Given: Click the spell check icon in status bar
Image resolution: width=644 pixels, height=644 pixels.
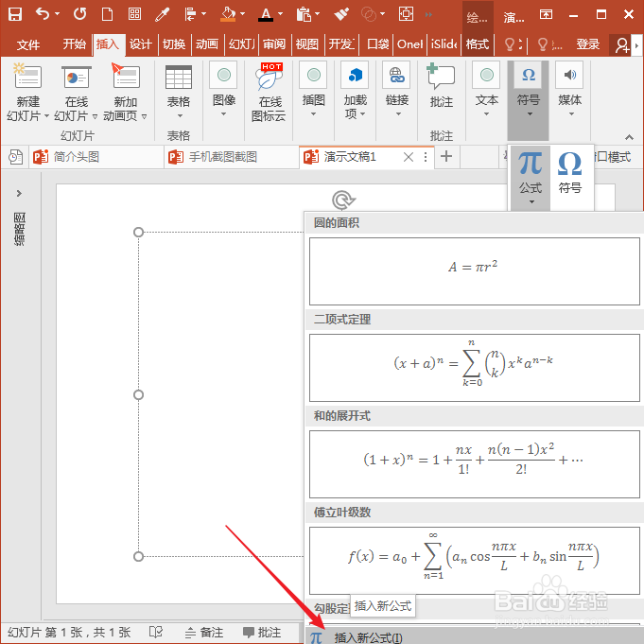Looking at the screenshot, I should pyautogui.click(x=156, y=632).
